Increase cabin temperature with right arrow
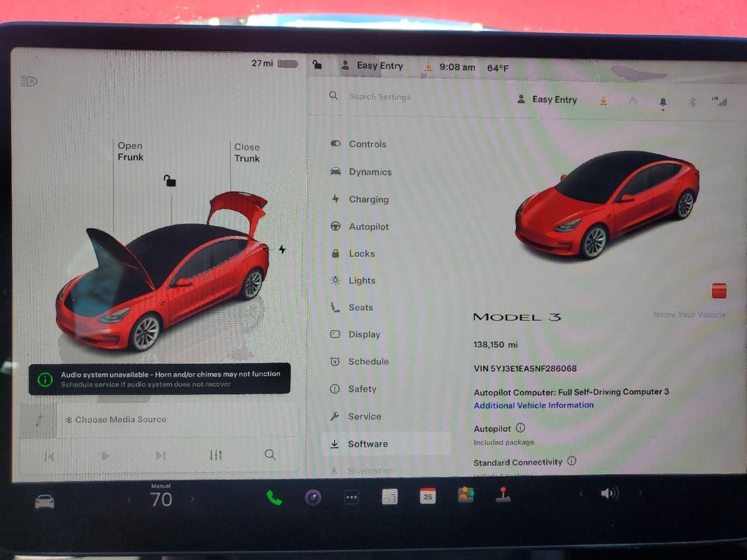Screen dimensions: 747x560 (193, 499)
